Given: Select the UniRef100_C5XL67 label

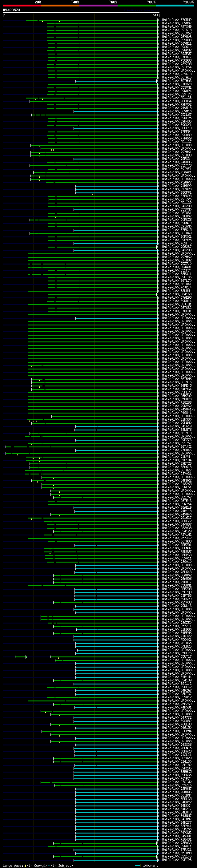Looking at the screenshot, I should click(x=177, y=115).
